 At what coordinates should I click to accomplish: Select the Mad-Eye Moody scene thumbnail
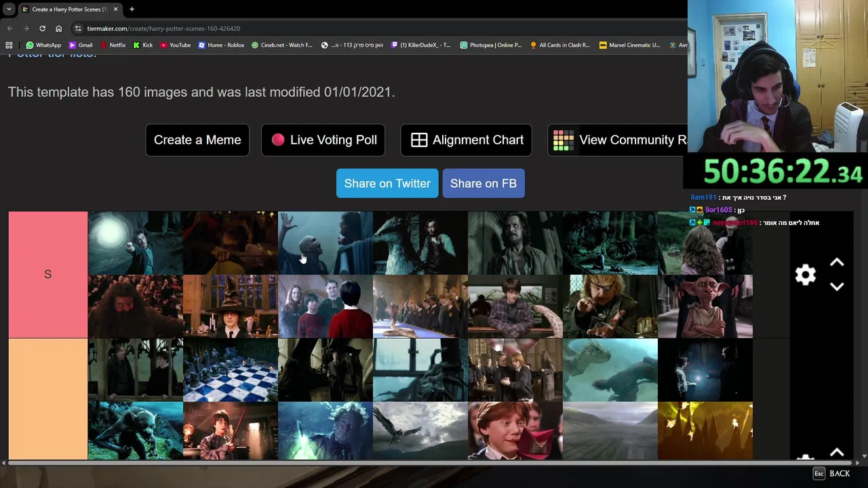coord(610,306)
